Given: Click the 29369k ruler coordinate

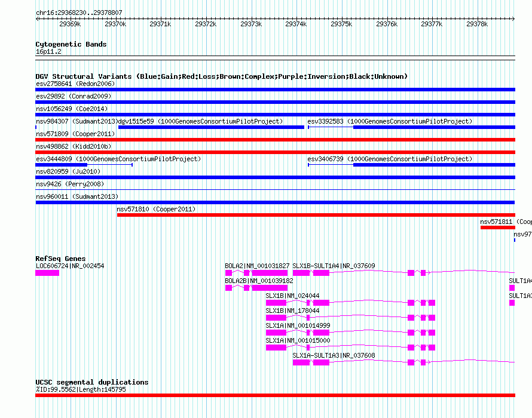Looking at the screenshot, I should click(x=70, y=24).
